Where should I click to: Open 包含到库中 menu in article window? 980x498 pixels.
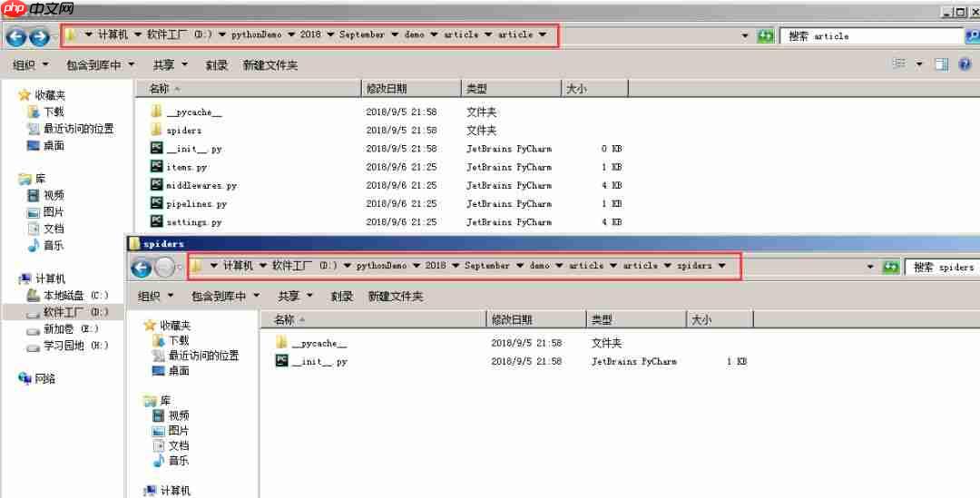100,65
